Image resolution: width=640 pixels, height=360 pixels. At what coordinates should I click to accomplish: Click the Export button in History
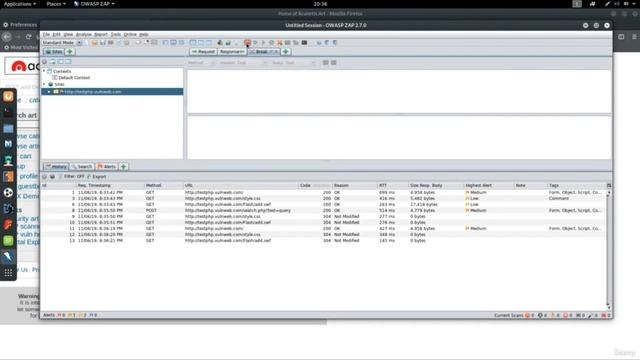(96, 177)
